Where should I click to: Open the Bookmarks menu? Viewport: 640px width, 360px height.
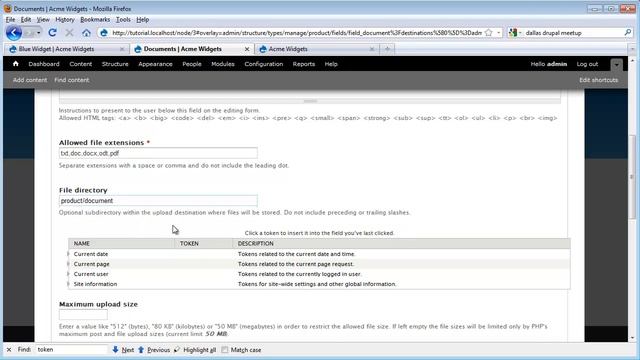[x=95, y=20]
